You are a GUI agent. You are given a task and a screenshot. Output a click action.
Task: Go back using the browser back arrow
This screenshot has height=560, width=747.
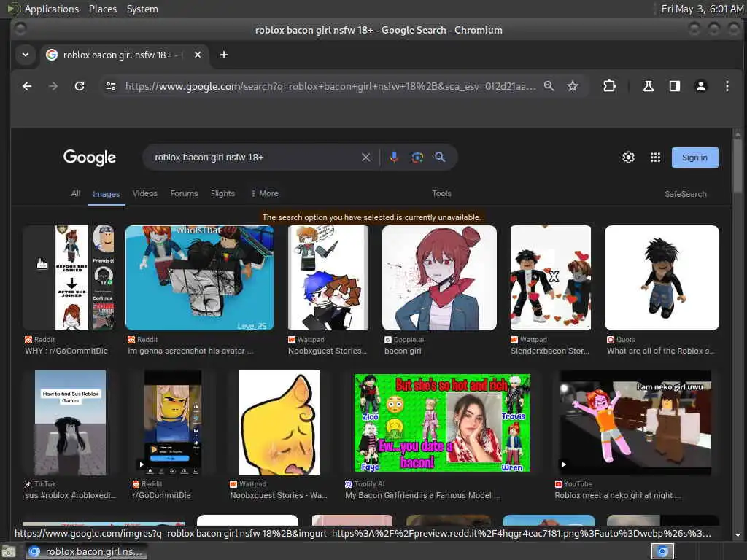27,86
